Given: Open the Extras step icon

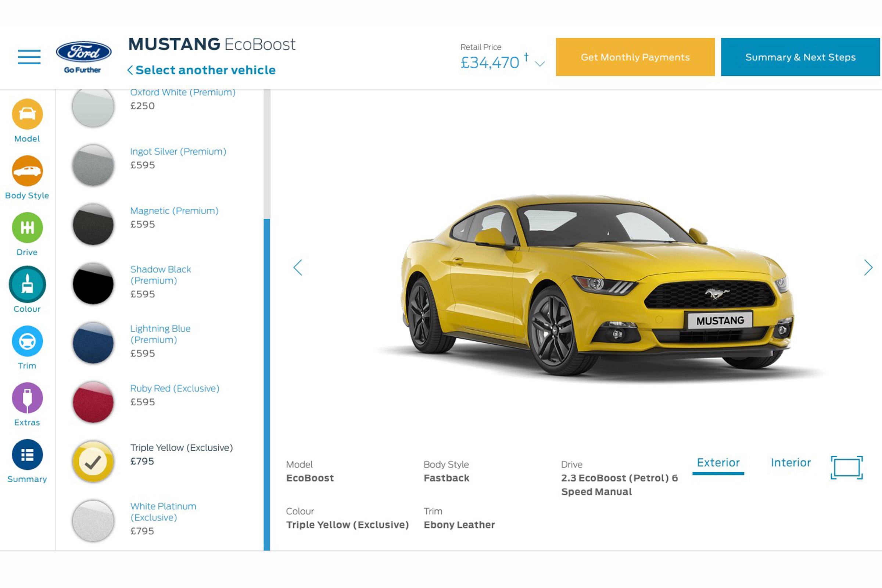Looking at the screenshot, I should (x=27, y=398).
